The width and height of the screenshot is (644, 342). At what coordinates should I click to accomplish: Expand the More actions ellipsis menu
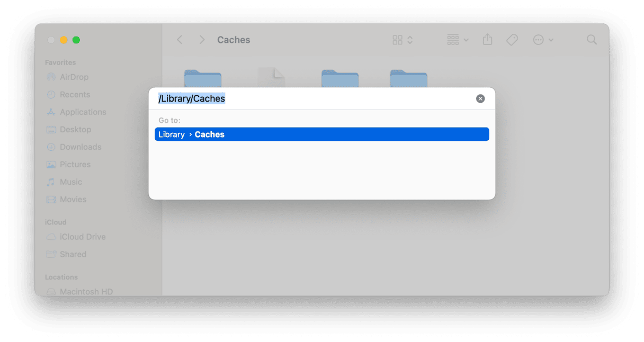click(543, 40)
